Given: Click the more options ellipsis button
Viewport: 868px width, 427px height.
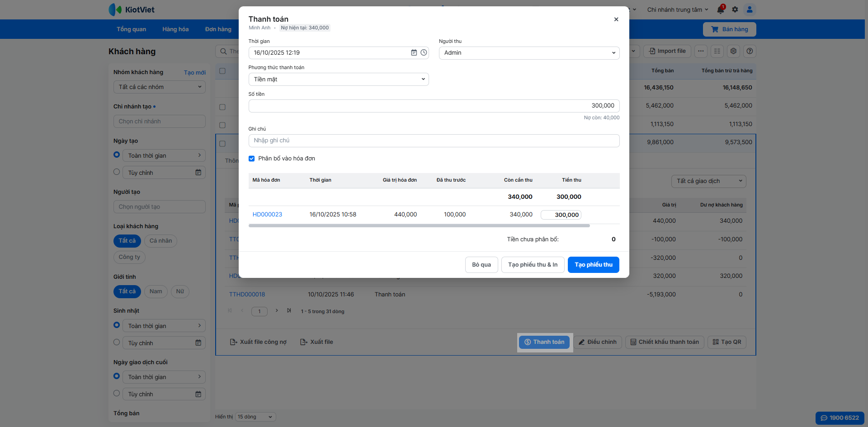Looking at the screenshot, I should tap(701, 51).
